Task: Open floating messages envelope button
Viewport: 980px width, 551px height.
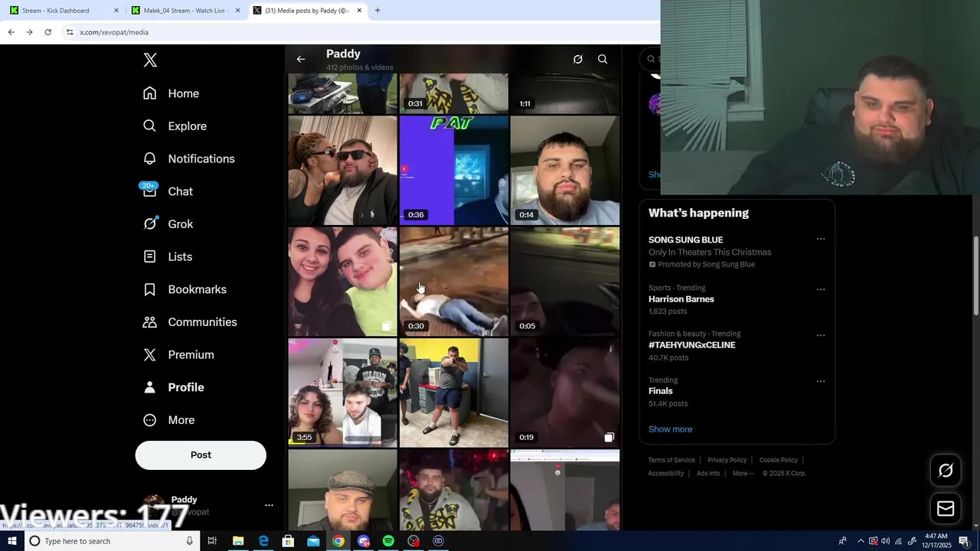Action: (946, 508)
